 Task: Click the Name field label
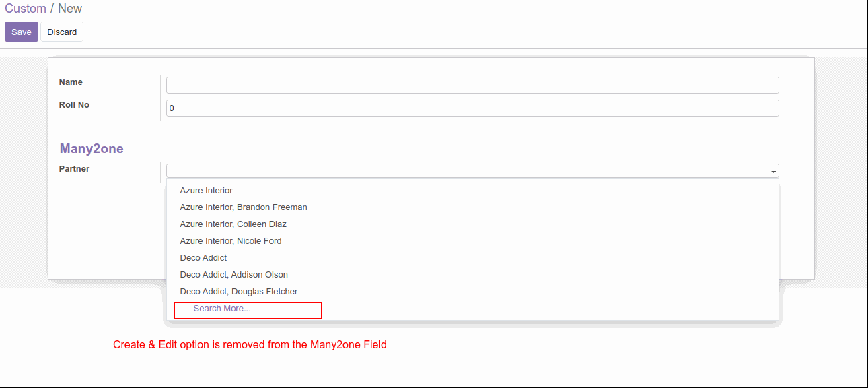[71, 82]
